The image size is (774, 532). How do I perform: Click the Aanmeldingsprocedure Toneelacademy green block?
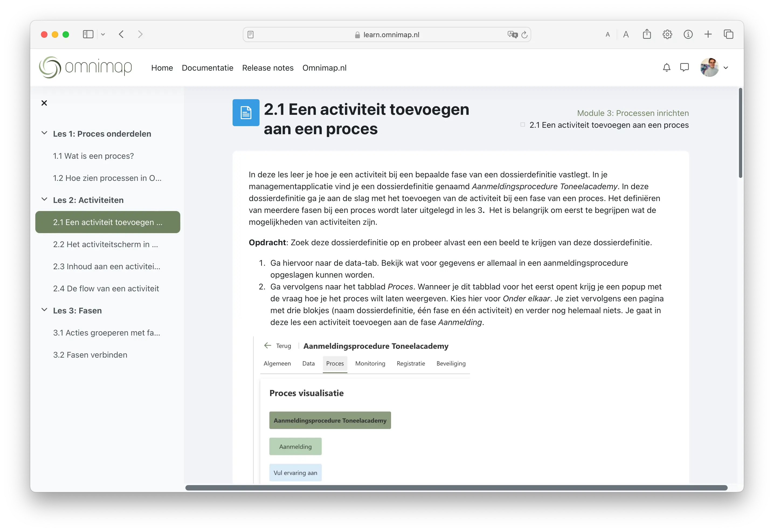(330, 420)
